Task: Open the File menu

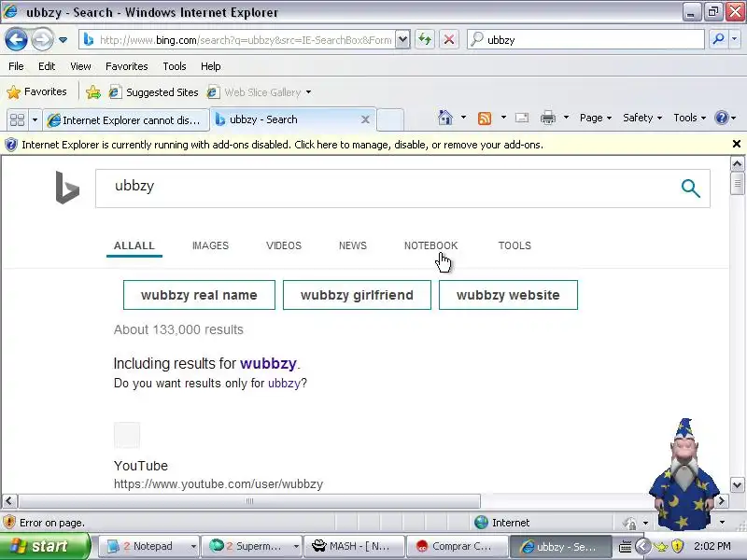Action: 16,66
